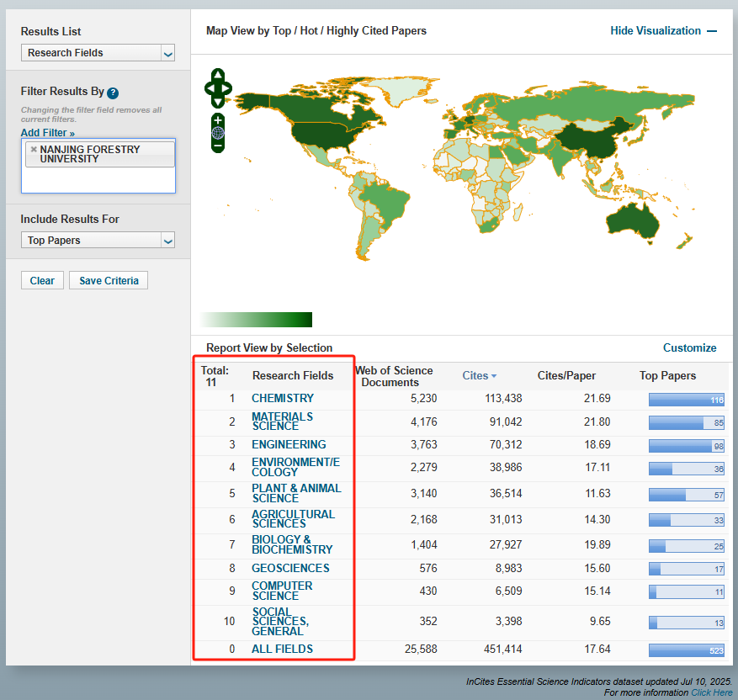Click Plant & Animal Science bar 57
738x700 pixels.
pyautogui.click(x=686, y=495)
